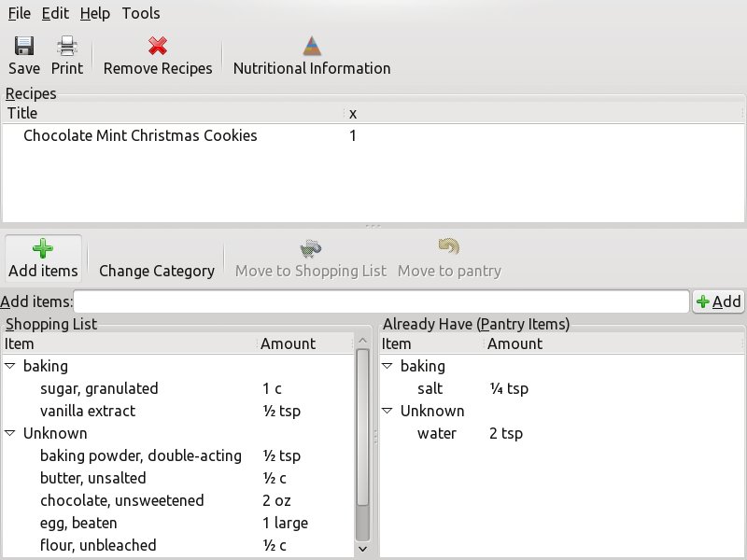Select water in the pantry list
Viewport: 747px width, 560px height.
437,433
